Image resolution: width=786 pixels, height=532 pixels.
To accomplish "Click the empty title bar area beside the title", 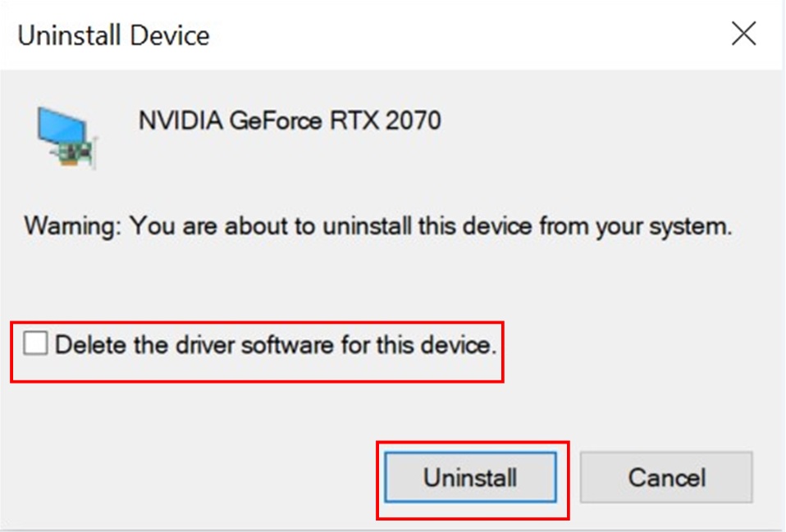I will (x=466, y=34).
